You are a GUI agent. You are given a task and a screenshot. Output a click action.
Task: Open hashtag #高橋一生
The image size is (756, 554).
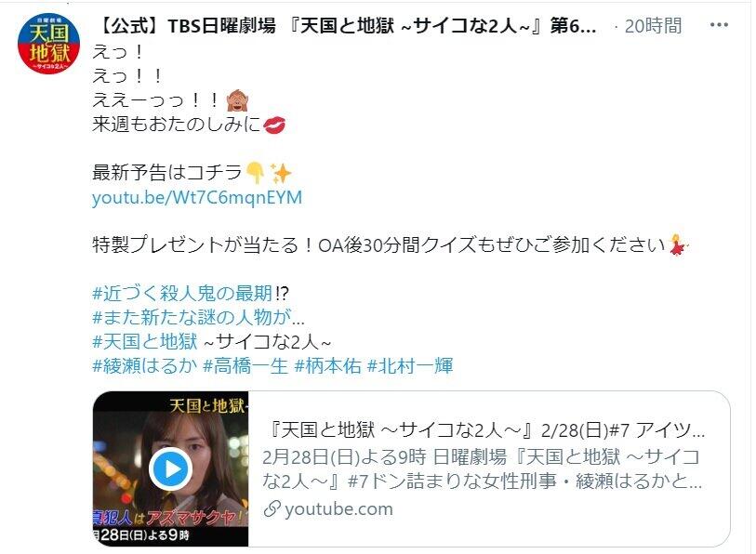245,366
